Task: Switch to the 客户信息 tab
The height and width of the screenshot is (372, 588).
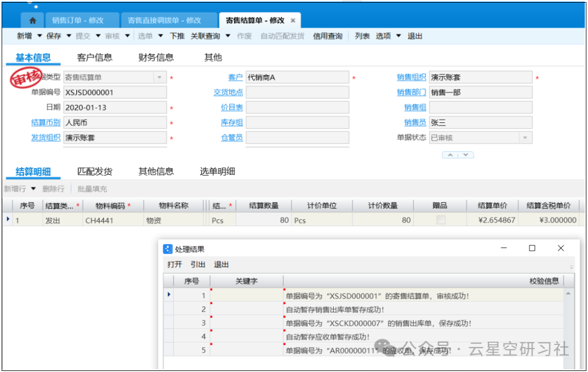Action: click(95, 58)
